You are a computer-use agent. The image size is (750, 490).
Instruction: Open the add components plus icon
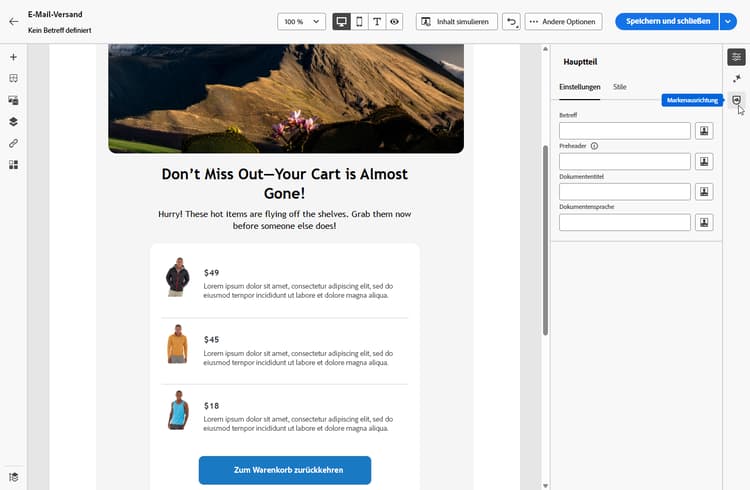click(x=13, y=57)
